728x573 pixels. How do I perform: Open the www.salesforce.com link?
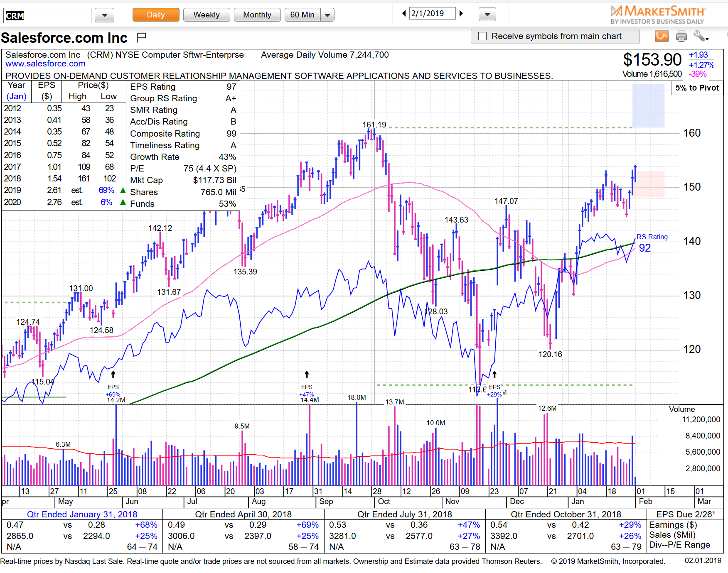[45, 64]
